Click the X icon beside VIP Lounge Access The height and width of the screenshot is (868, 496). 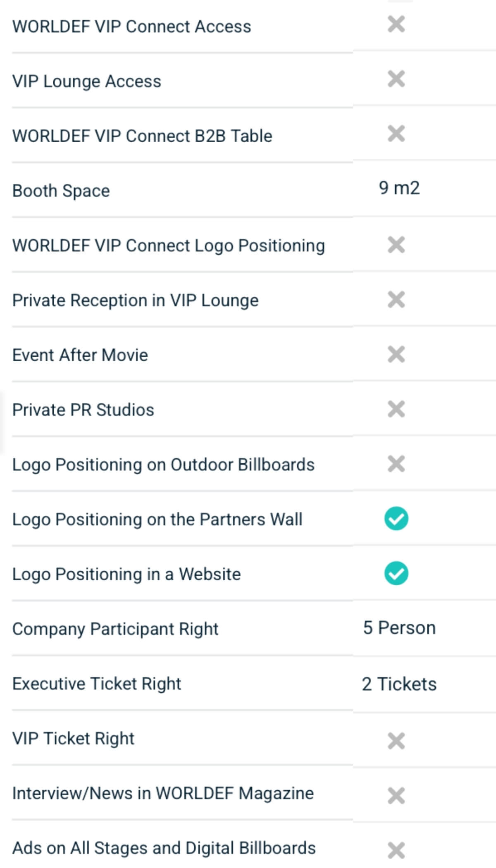pyautogui.click(x=396, y=79)
